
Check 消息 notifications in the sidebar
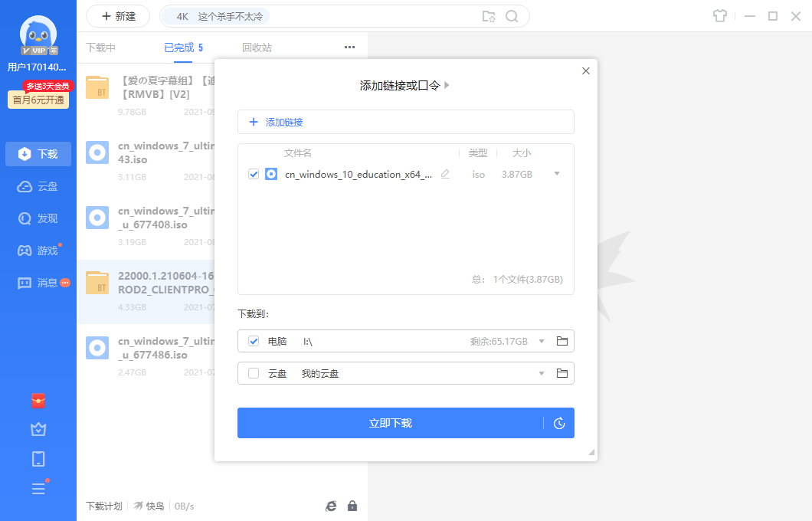(x=38, y=283)
